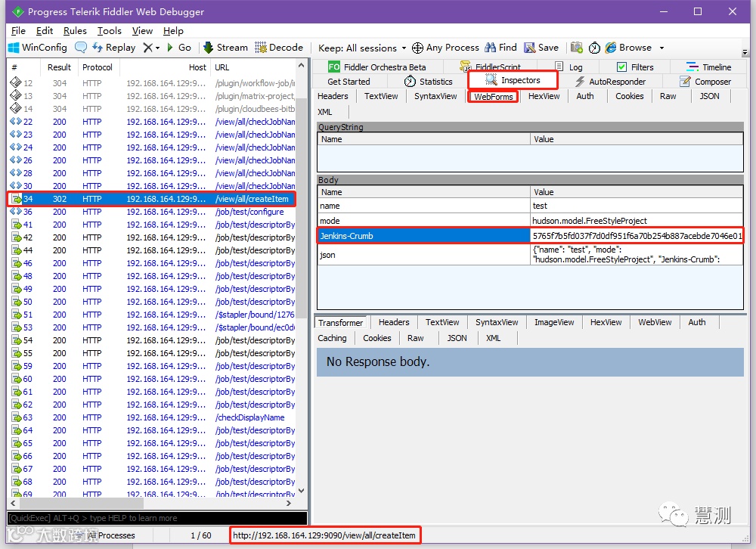756x549 pixels.
Task: Select request WebForms inspector tab
Action: coord(493,97)
